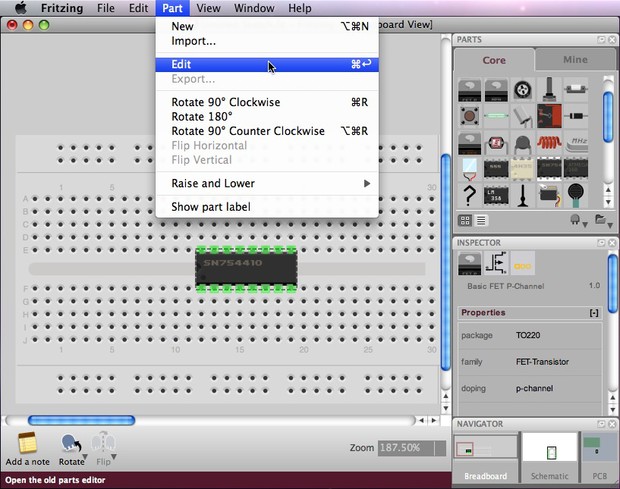Choose New from the Part menu
Screen dimensions: 620x489
pos(267,26)
